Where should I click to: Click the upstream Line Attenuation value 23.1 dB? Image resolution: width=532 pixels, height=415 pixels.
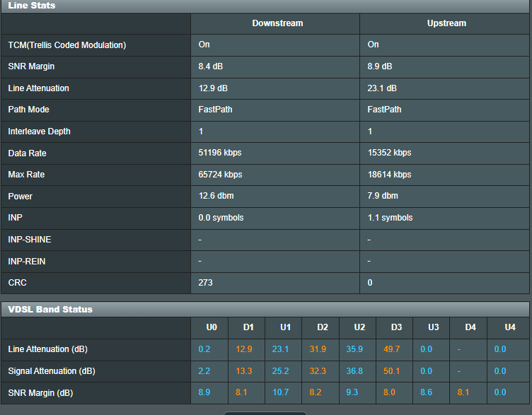pos(382,88)
